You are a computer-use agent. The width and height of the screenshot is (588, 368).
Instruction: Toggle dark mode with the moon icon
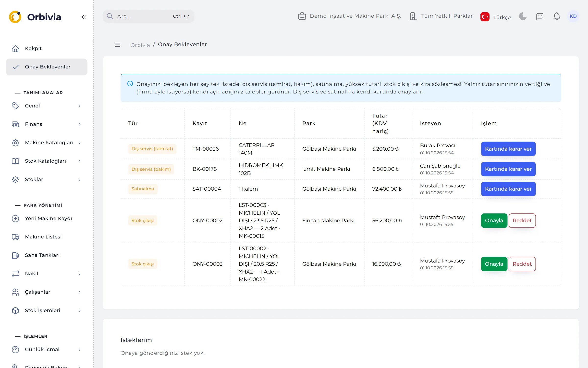pyautogui.click(x=523, y=16)
